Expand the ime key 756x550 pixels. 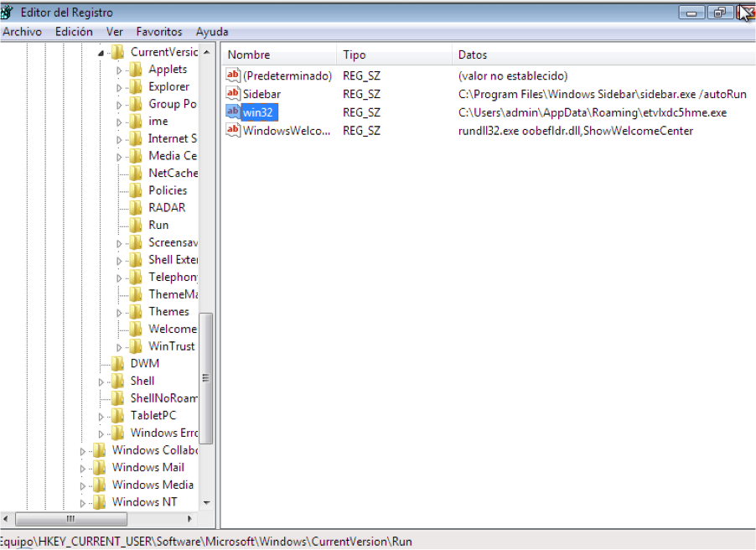[x=119, y=122]
